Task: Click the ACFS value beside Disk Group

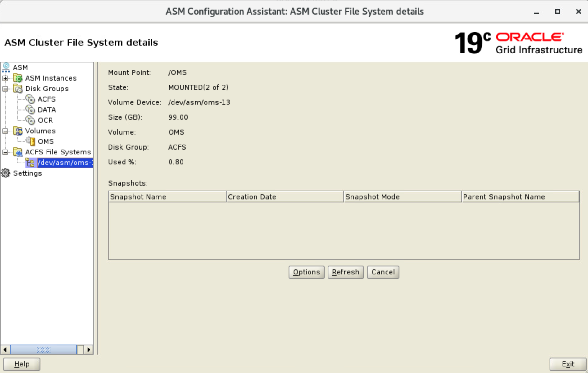Action: pyautogui.click(x=177, y=147)
